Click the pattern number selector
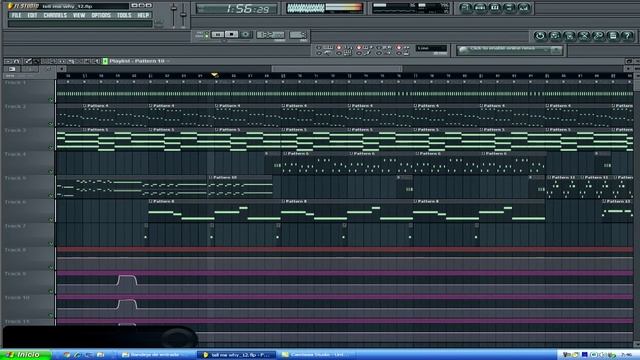The width and height of the screenshot is (640, 360). point(298,35)
